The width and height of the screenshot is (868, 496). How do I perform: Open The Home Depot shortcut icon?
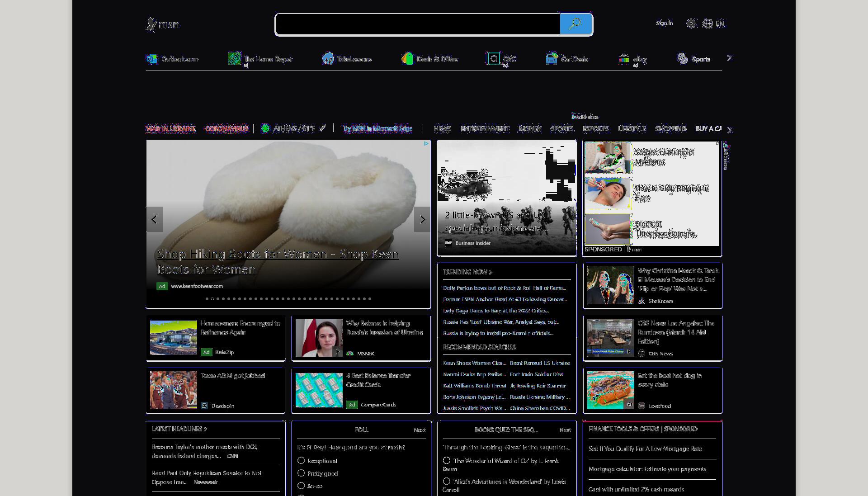pyautogui.click(x=235, y=59)
